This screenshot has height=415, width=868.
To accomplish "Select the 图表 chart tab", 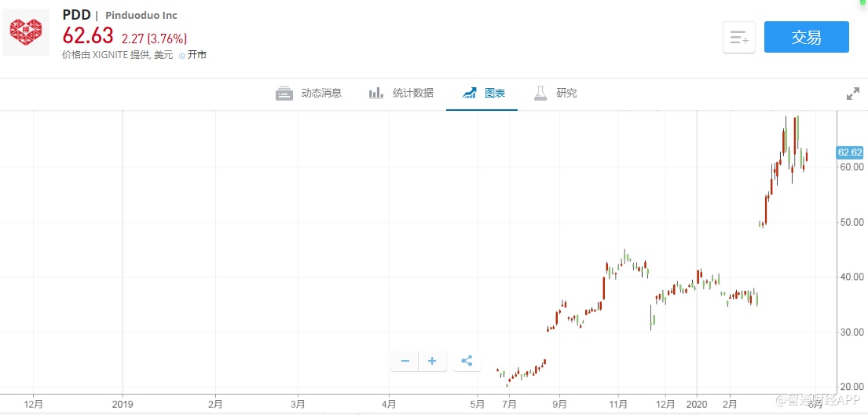I will (x=484, y=93).
